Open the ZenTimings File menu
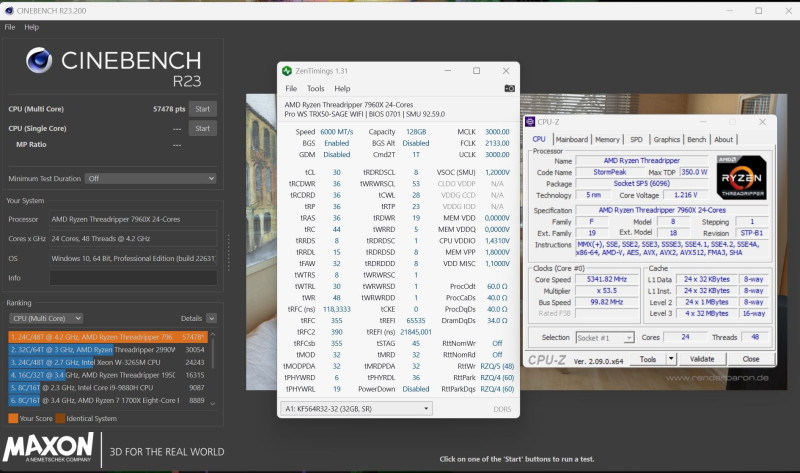Viewport: 800px width, 473px height. (291, 88)
